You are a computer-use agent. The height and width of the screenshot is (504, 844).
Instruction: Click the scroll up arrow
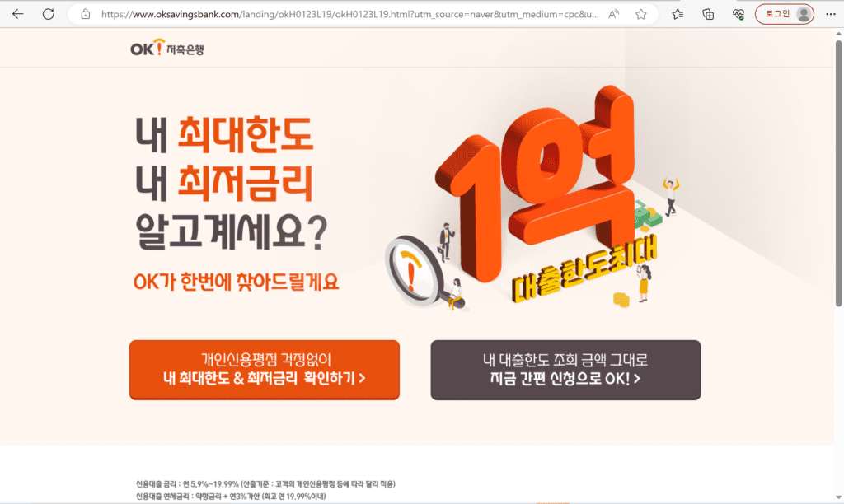coord(838,33)
